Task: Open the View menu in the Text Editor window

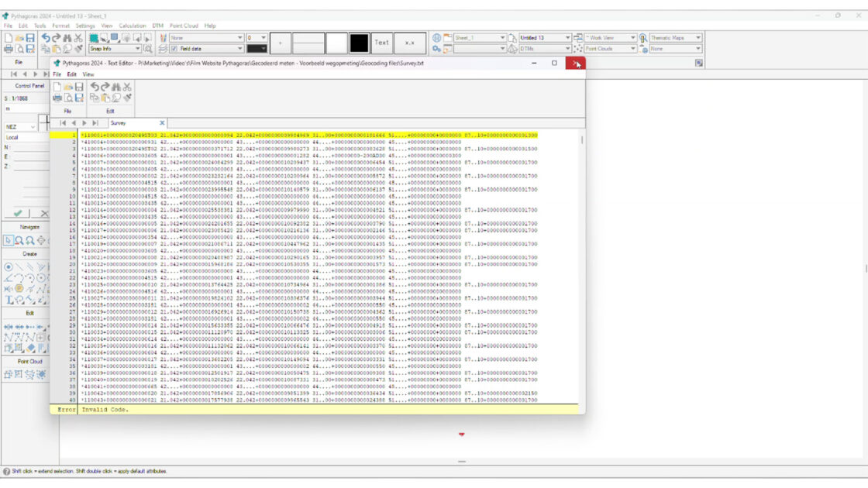Action: tap(88, 74)
